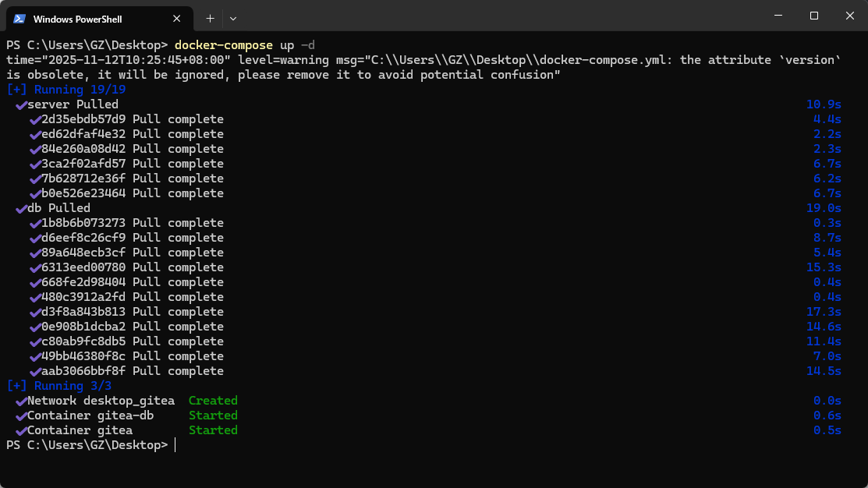Click layer hash ed62dfaf4e32
Viewport: 868px width, 488px height.
[83, 134]
